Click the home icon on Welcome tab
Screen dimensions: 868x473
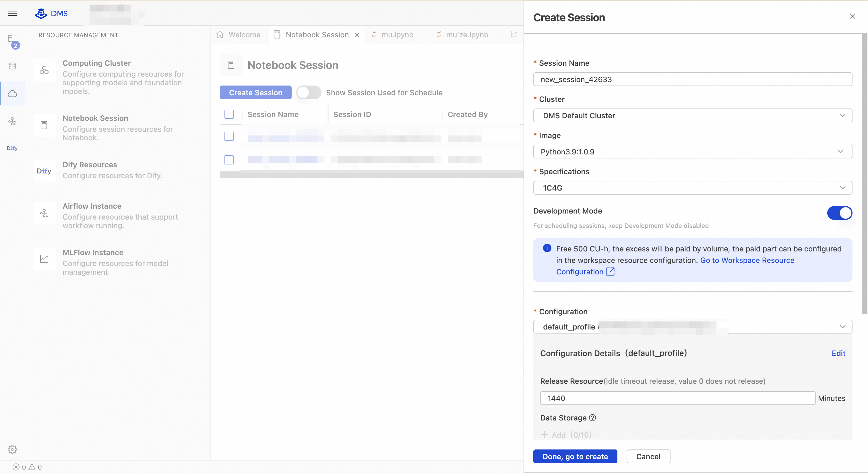[220, 34]
